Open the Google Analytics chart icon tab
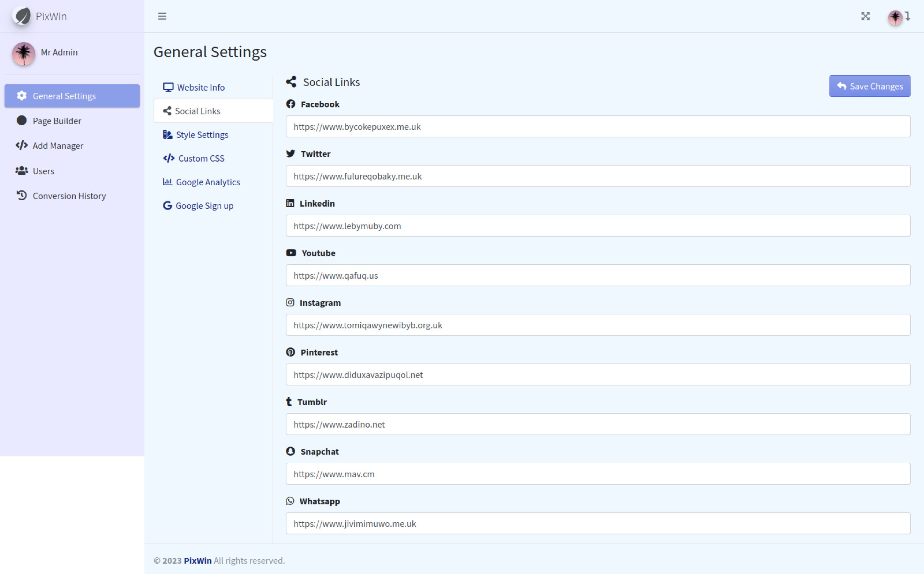Image resolution: width=924 pixels, height=574 pixels. click(x=167, y=182)
